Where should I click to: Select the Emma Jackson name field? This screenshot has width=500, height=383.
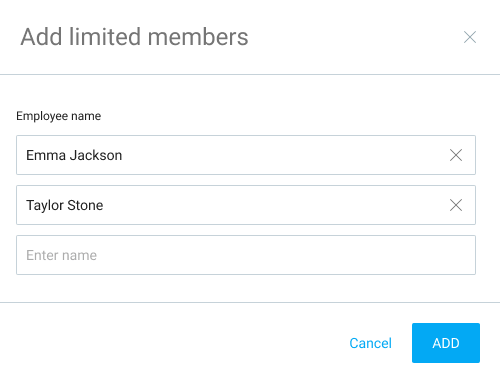(246, 155)
